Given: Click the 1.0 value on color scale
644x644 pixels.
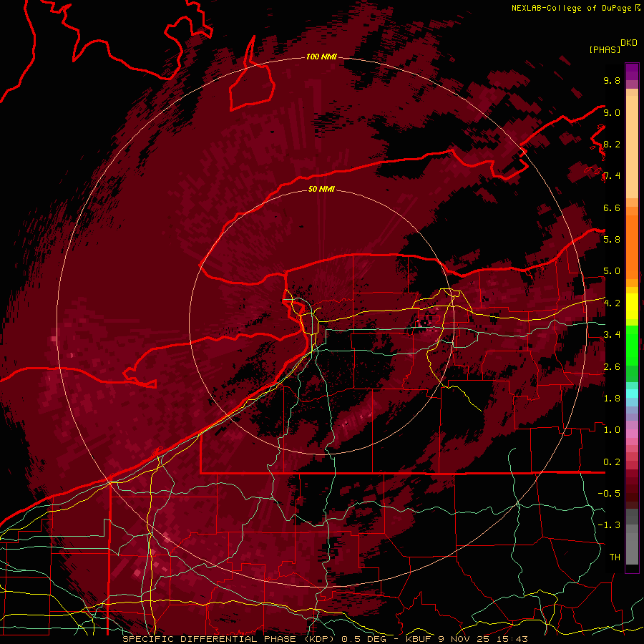Looking at the screenshot, I should tap(612, 429).
